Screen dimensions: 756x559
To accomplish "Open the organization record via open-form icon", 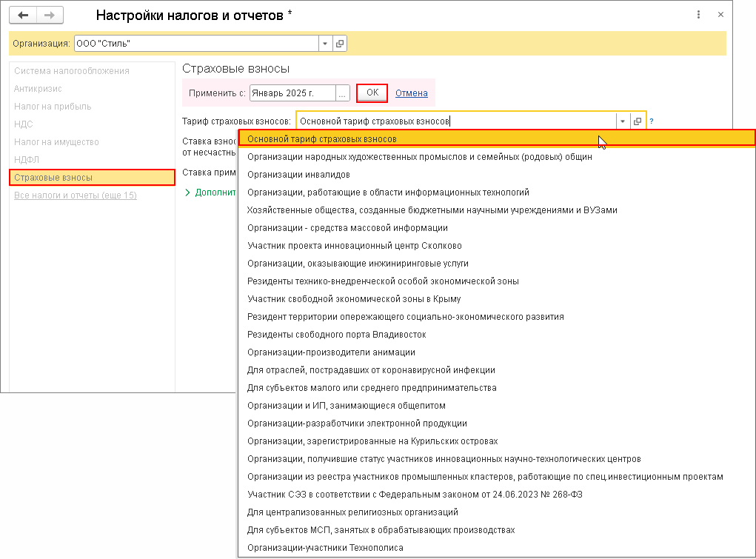I will coord(340,44).
